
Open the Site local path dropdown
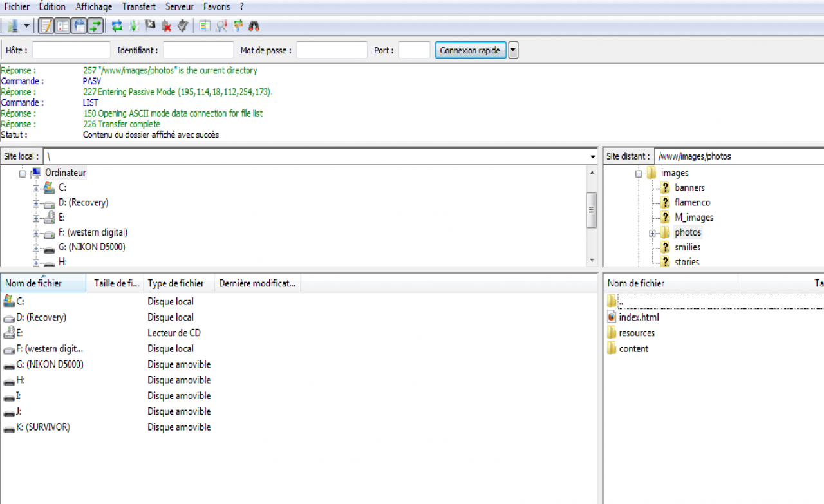[592, 156]
